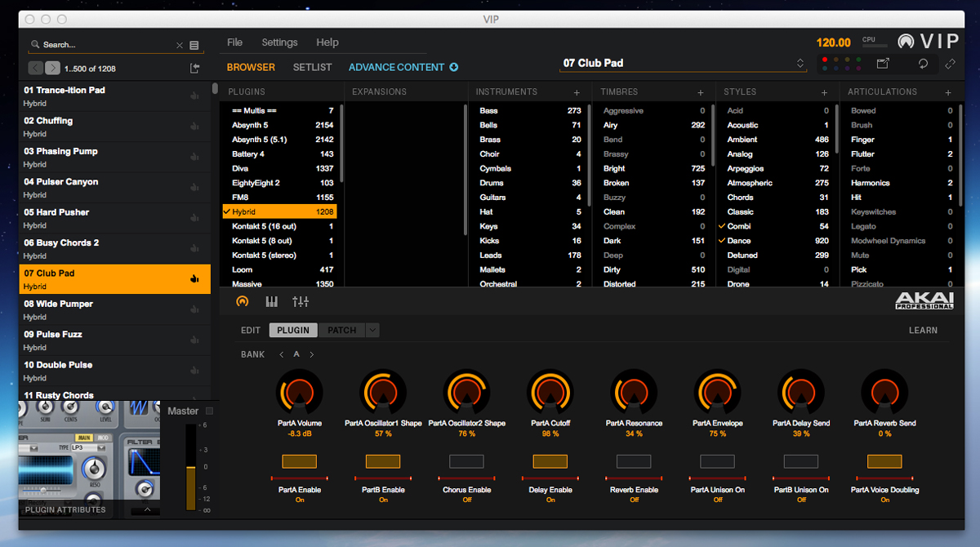Go to previous page of presets
Screen dimensions: 980x547
pos(36,69)
